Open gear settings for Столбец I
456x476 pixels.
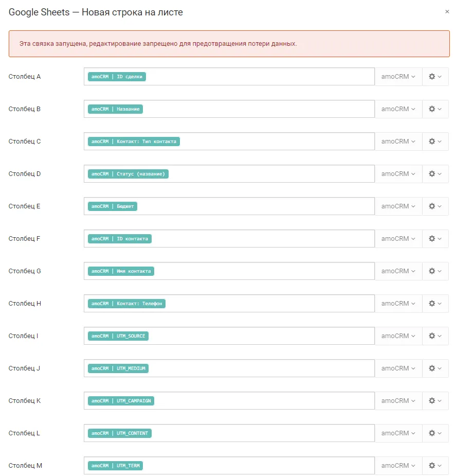point(435,336)
